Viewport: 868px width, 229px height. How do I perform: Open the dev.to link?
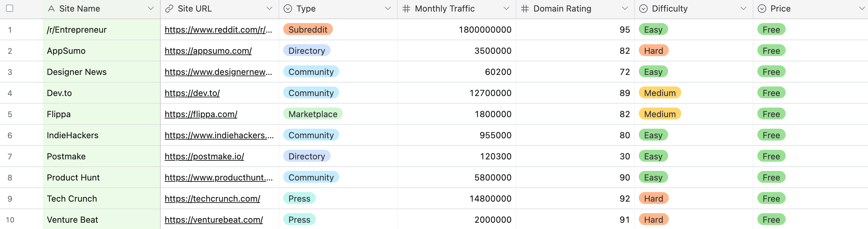(192, 93)
